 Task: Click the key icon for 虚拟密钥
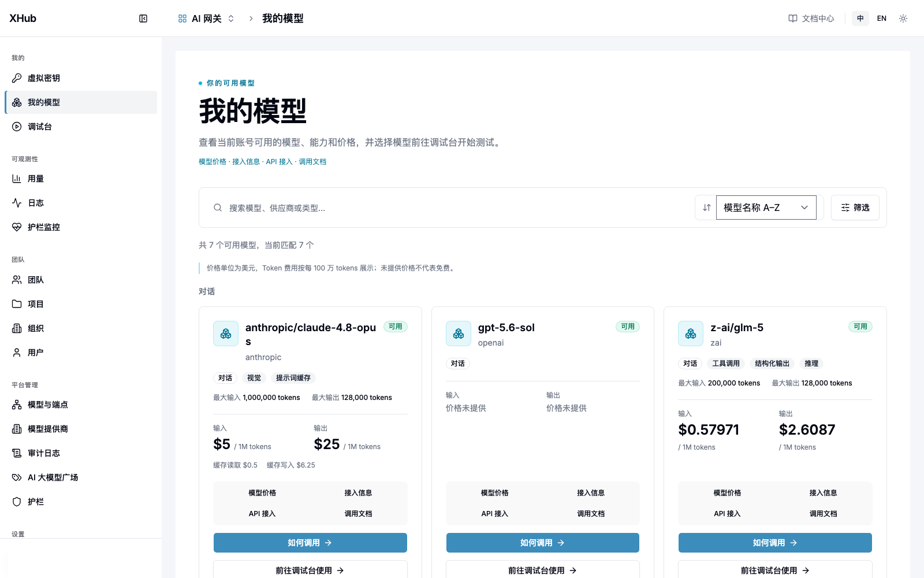pyautogui.click(x=17, y=78)
